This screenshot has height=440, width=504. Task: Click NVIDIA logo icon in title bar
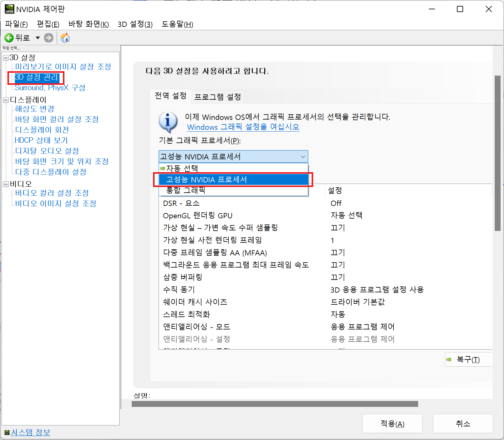click(9, 9)
